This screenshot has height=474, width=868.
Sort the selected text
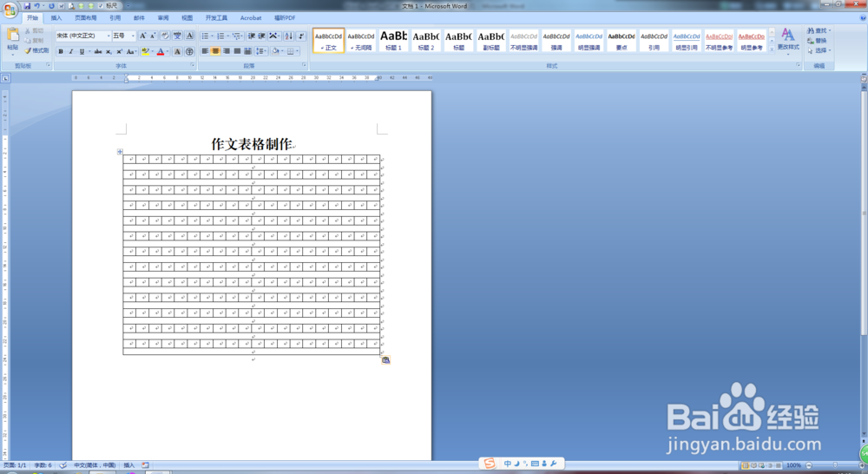(289, 36)
